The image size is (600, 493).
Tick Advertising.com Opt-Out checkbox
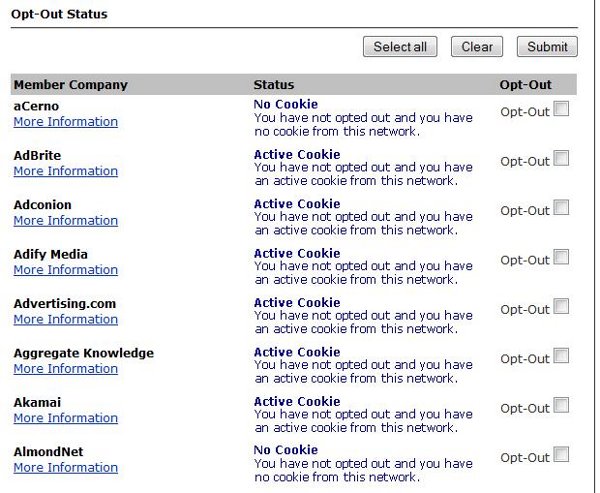click(561, 306)
